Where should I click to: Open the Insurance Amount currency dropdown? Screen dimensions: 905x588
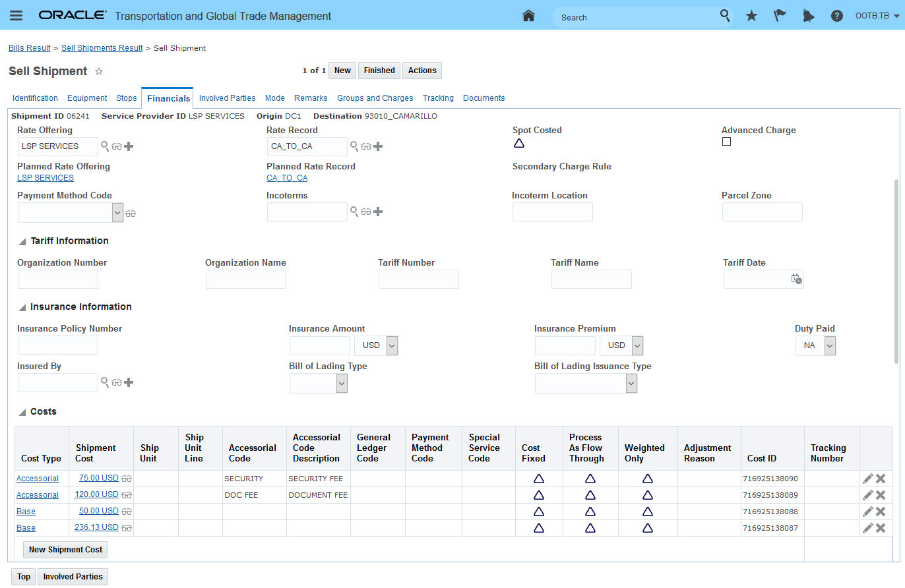point(392,345)
